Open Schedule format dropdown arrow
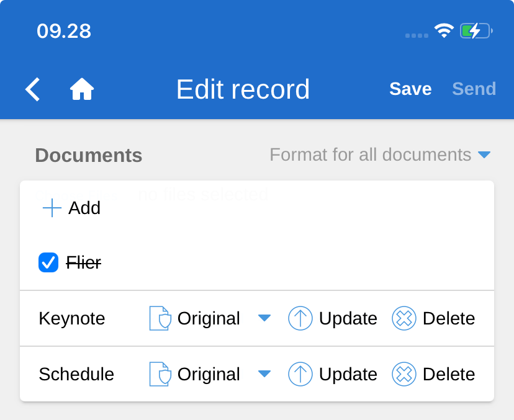Image resolution: width=514 pixels, height=420 pixels. click(x=264, y=374)
